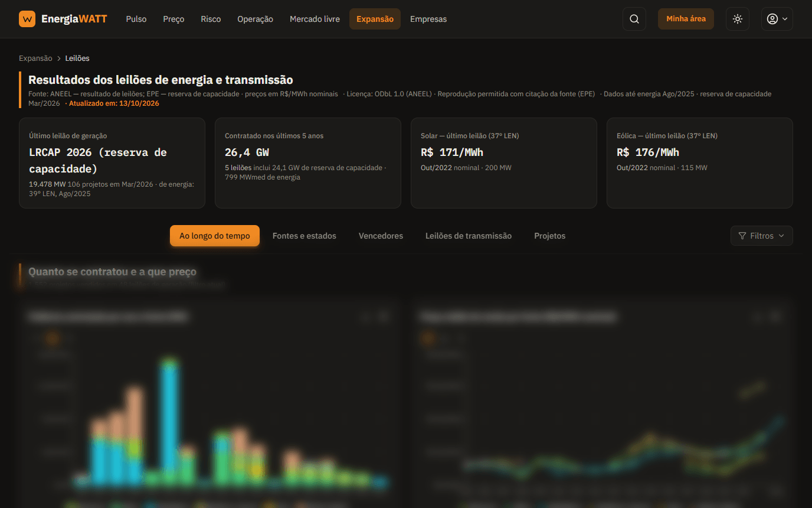Click the Último leilão de geração label
The height and width of the screenshot is (508, 812).
click(68, 136)
